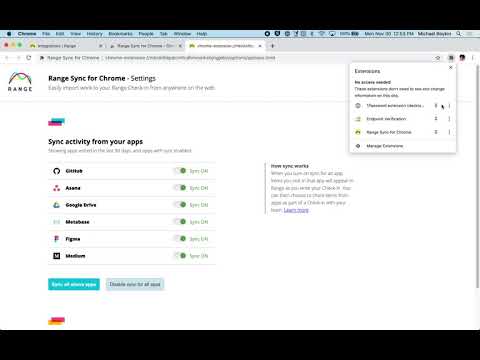
Task: Bookmark this page with the star icon
Action: pyautogui.click(x=438, y=58)
